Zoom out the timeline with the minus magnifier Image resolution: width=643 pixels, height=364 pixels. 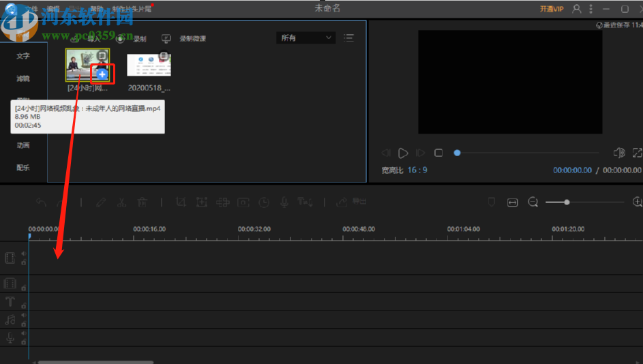point(533,202)
